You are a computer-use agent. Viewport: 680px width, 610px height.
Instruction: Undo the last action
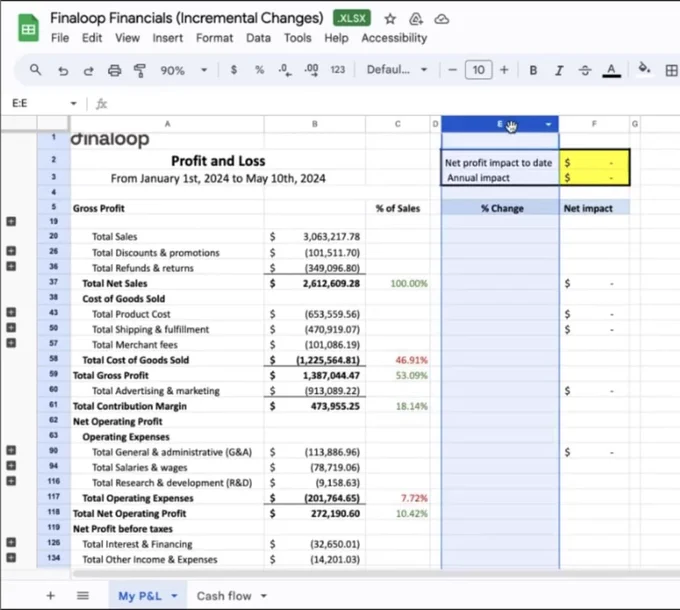(x=63, y=70)
